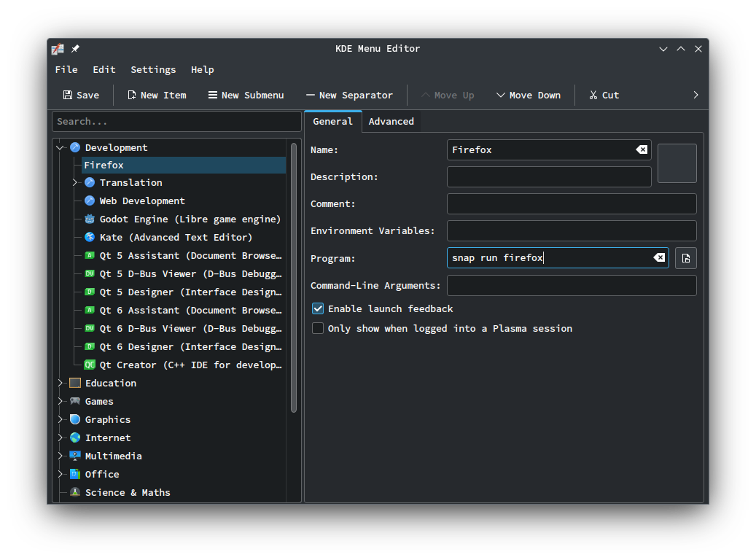Switch to the Advanced tab

click(x=391, y=122)
